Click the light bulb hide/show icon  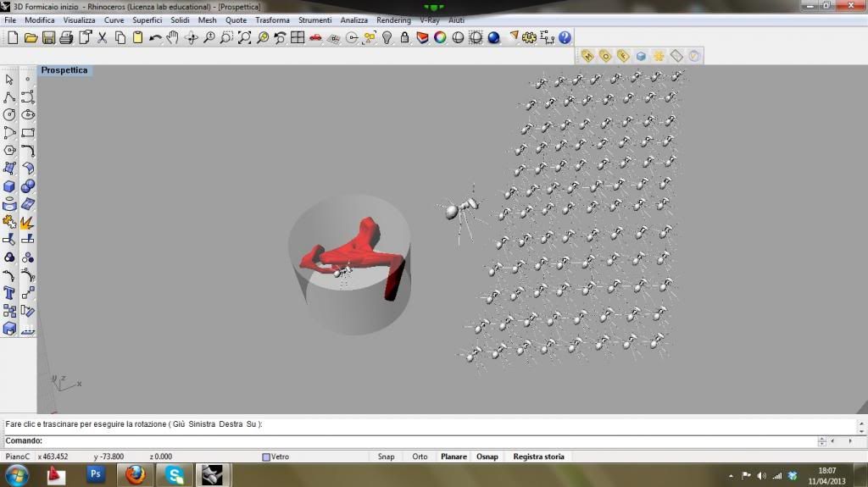[x=387, y=37]
